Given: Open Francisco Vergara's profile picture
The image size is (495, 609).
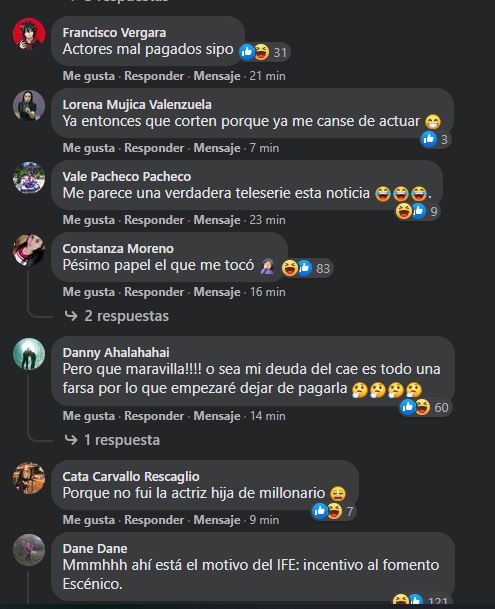Looking at the screenshot, I should 29,34.
